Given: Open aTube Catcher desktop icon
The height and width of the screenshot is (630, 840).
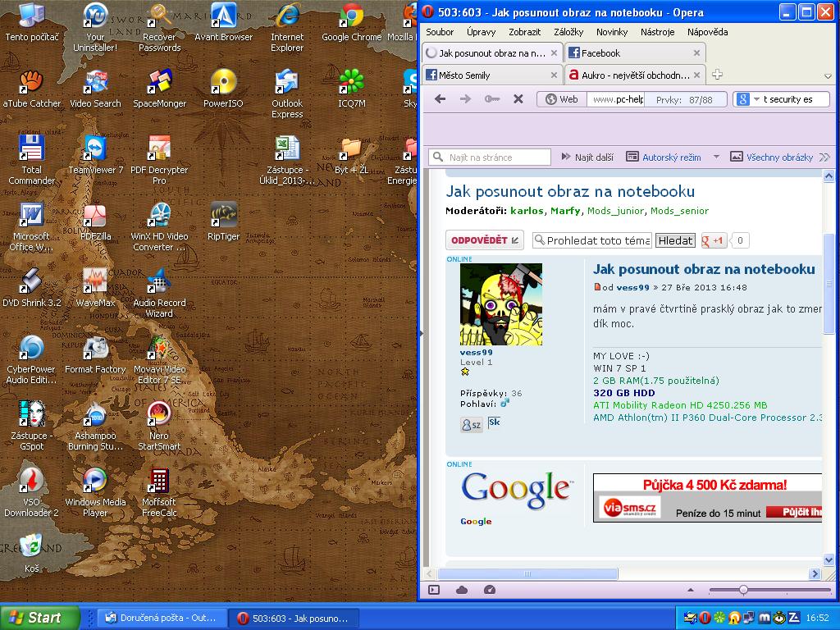Looking at the screenshot, I should coord(32,89).
